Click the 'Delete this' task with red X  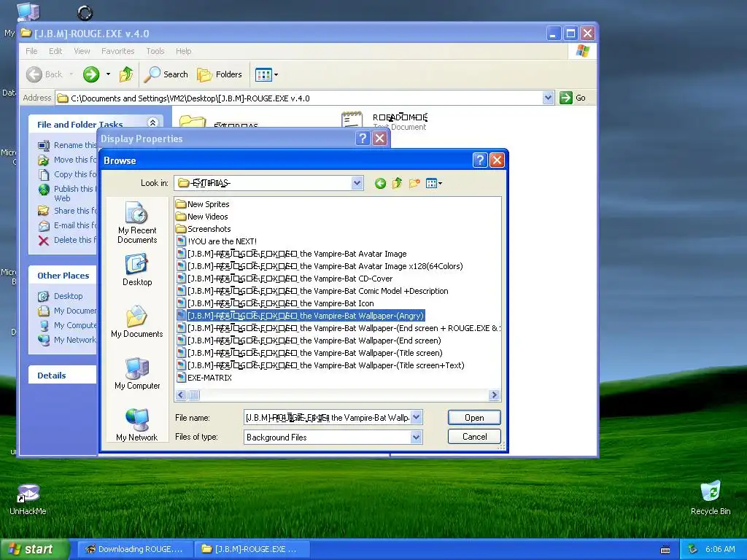[67, 240]
